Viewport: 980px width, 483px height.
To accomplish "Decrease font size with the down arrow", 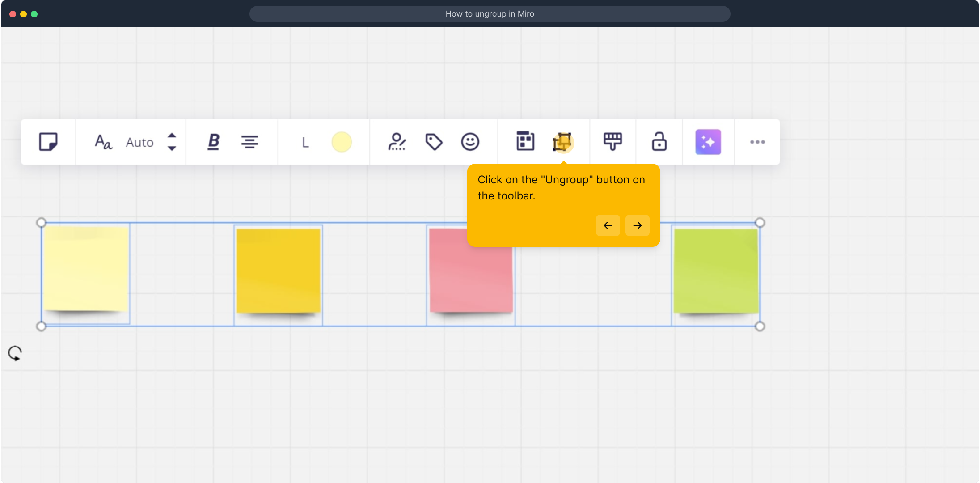I will point(172,149).
